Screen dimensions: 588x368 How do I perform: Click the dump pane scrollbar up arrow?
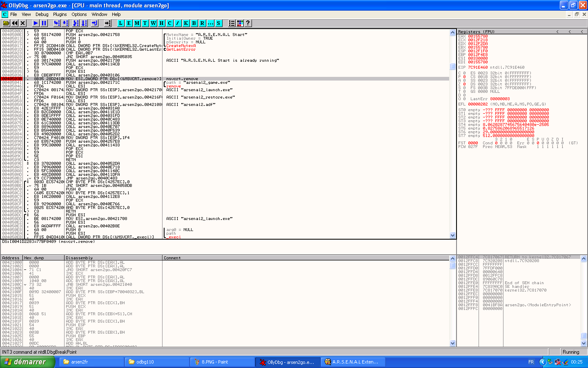(x=452, y=259)
